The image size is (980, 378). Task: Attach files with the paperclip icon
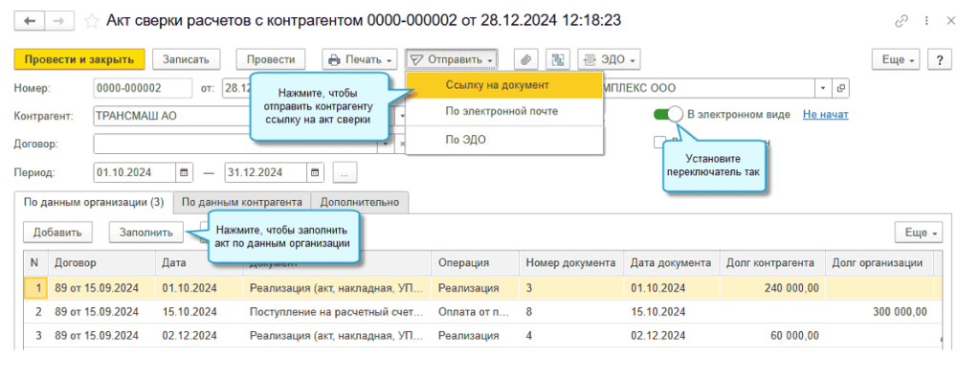(x=526, y=60)
